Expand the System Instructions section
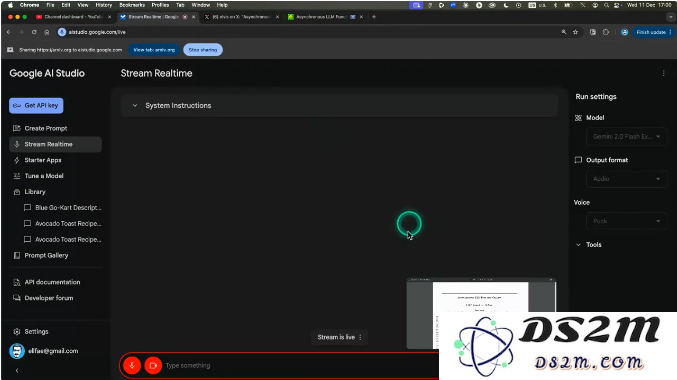The image size is (677, 380). (x=339, y=105)
